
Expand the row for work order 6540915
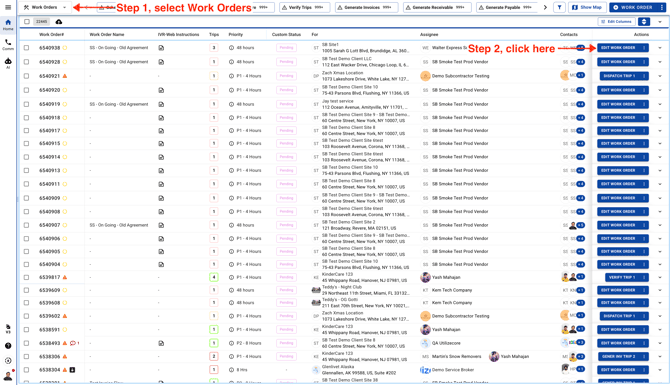pyautogui.click(x=660, y=144)
